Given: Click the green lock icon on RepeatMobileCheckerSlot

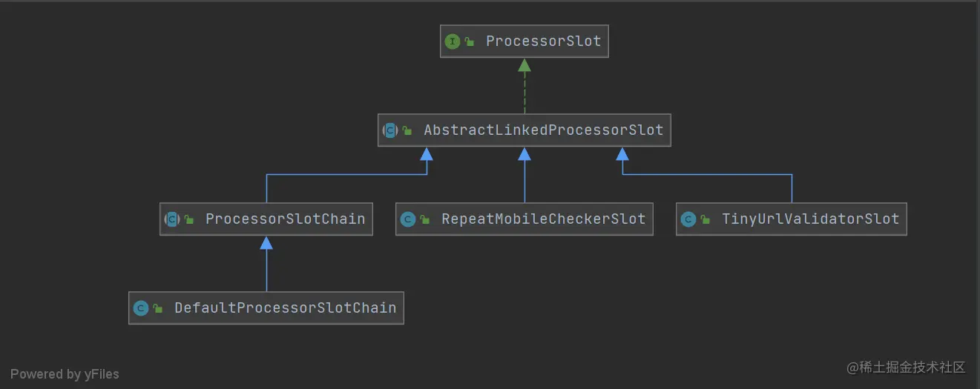Looking at the screenshot, I should (425, 220).
